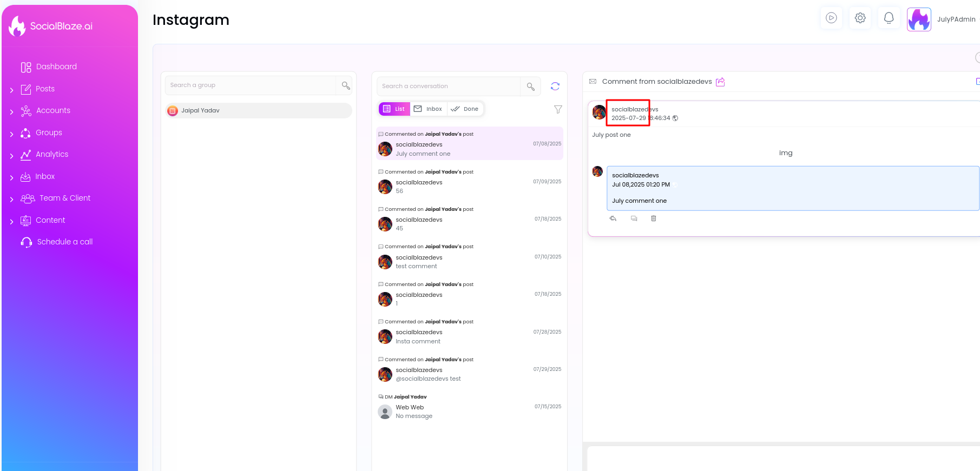Click the private message chat bubbles icon

[x=634, y=218]
